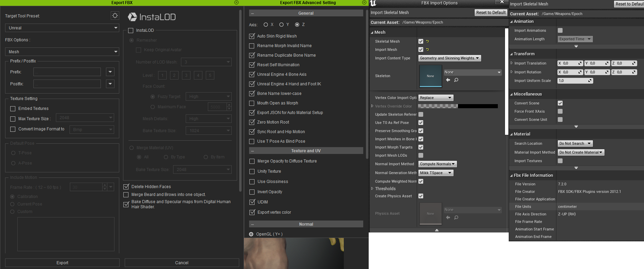This screenshot has width=644, height=269.
Task: Open Animation Length Exported Time dropdown
Action: pyautogui.click(x=575, y=39)
